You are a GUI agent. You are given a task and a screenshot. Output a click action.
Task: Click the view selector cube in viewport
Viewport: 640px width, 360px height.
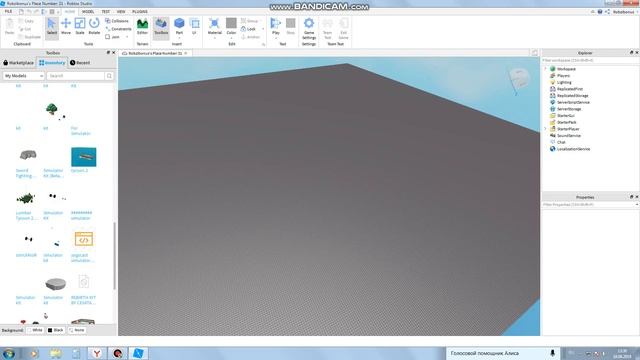(519, 78)
